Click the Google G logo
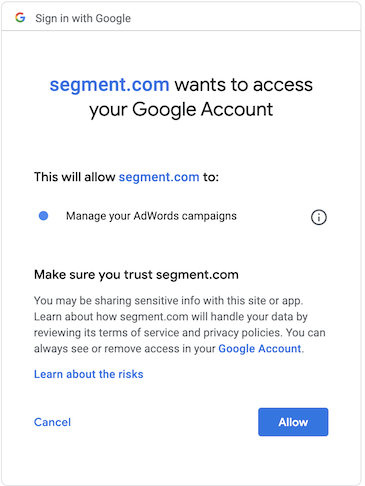 point(20,18)
